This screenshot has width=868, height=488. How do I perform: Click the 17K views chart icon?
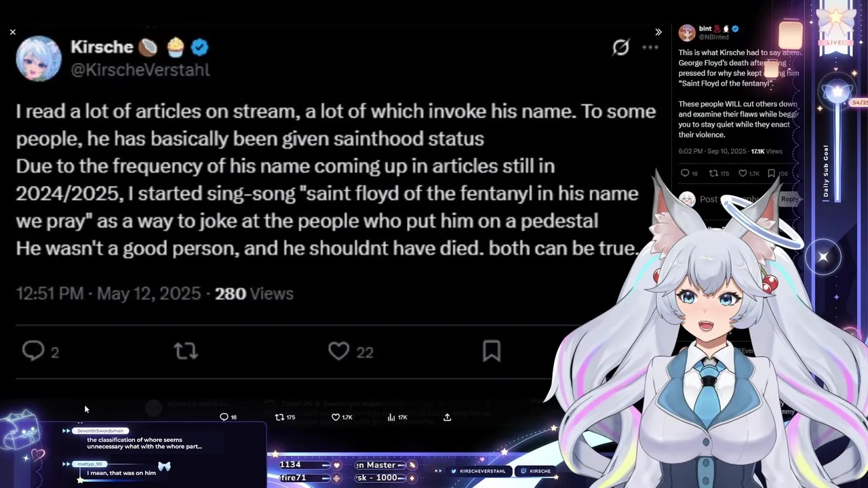point(391,418)
